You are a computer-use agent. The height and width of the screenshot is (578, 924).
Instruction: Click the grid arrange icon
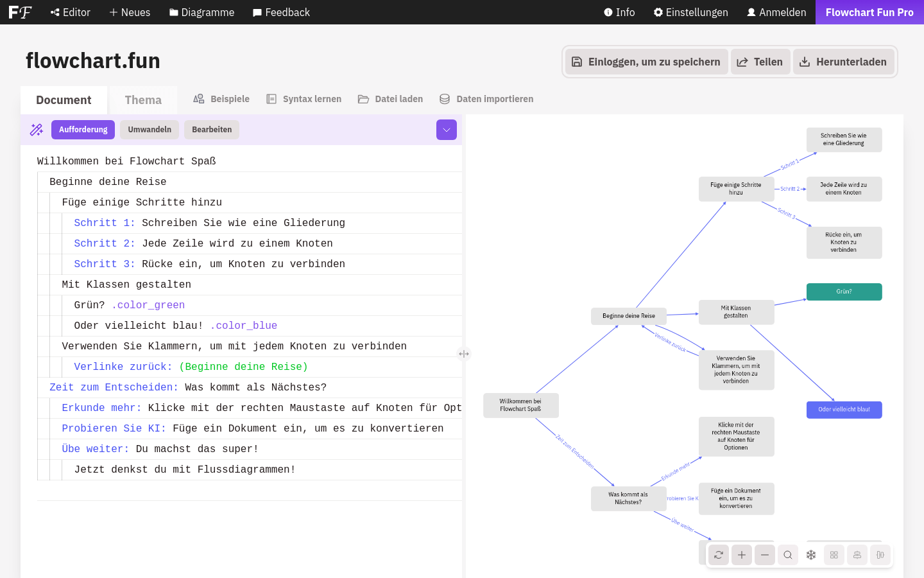(834, 555)
